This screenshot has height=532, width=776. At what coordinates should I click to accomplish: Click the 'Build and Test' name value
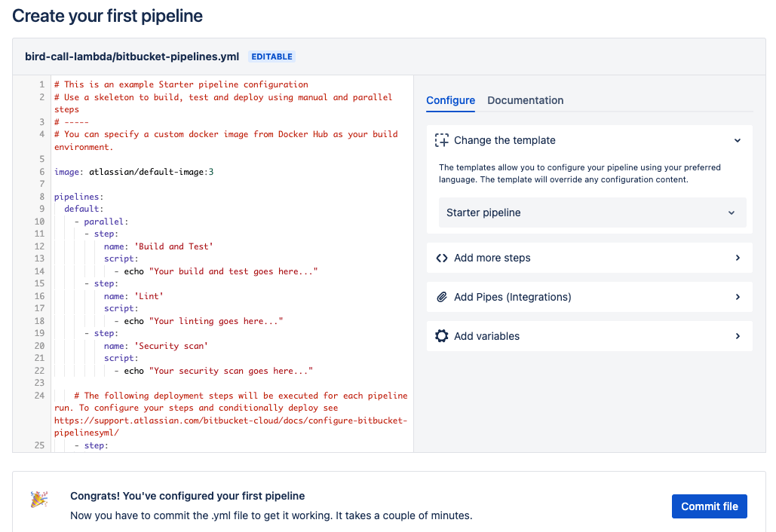coord(173,246)
